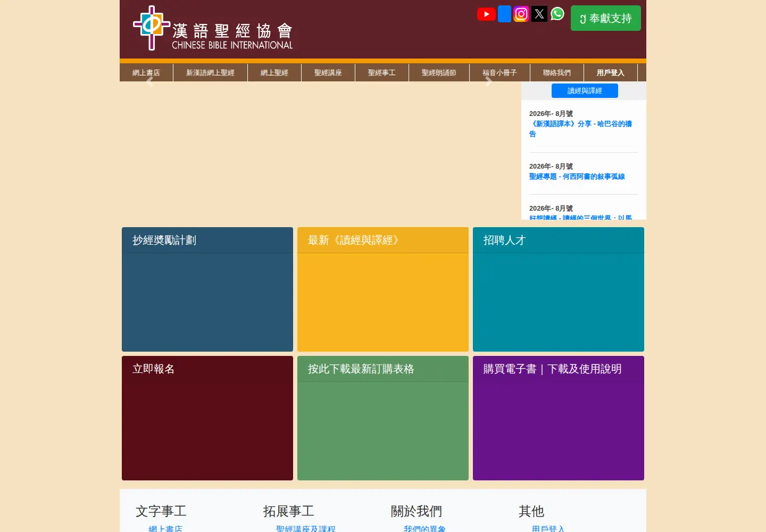Screen dimensions: 766x532
Task: Open the X (Twitter) icon link
Action: coord(539,14)
